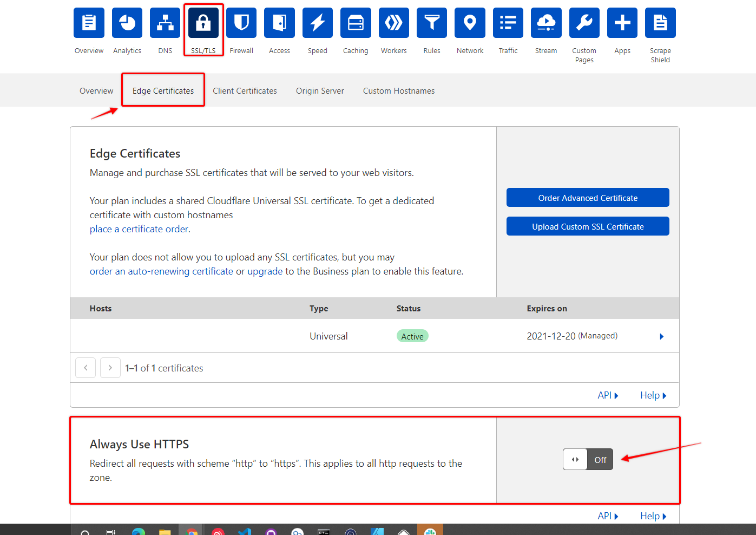Viewport: 756px width, 535px height.
Task: Click the Expires on column header
Action: (547, 309)
